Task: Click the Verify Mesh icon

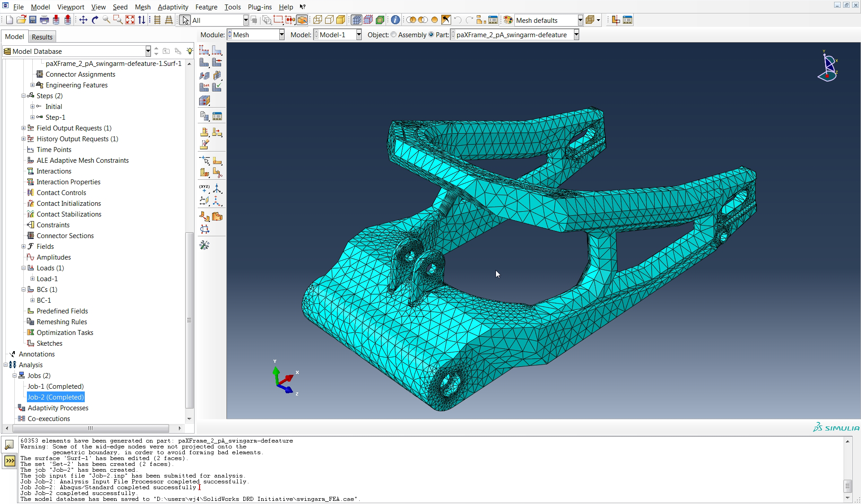Action: [x=217, y=87]
